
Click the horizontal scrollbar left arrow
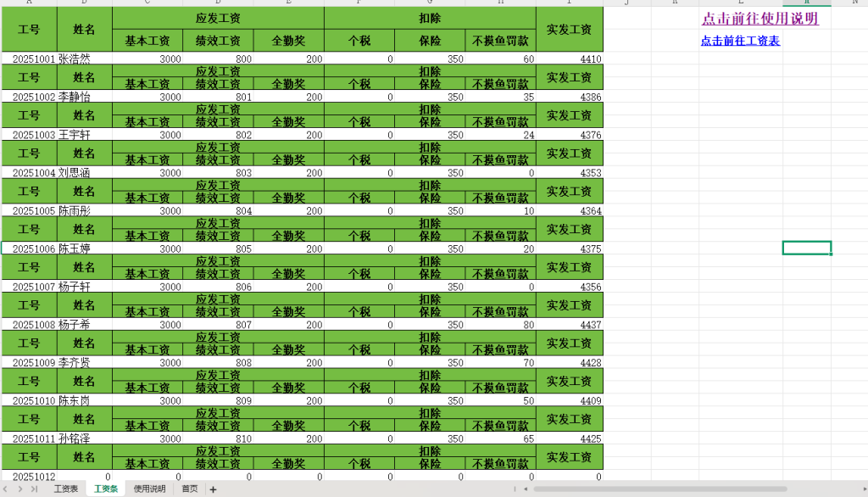[x=526, y=489]
